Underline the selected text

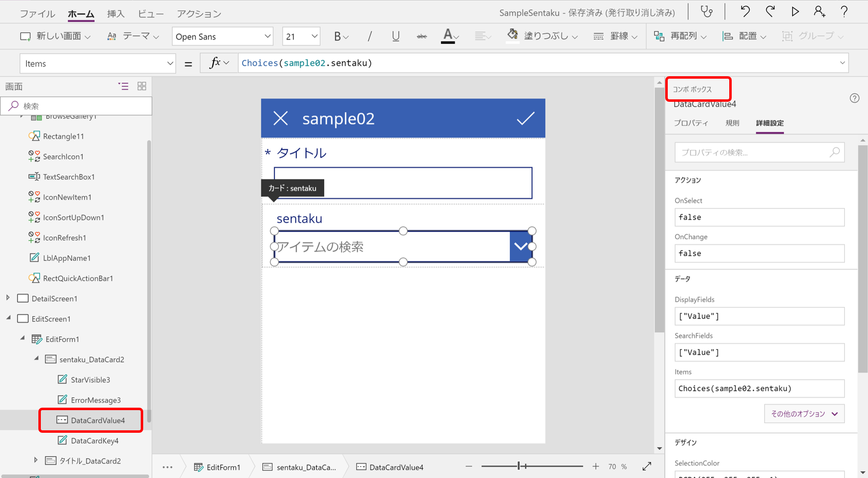coord(396,36)
